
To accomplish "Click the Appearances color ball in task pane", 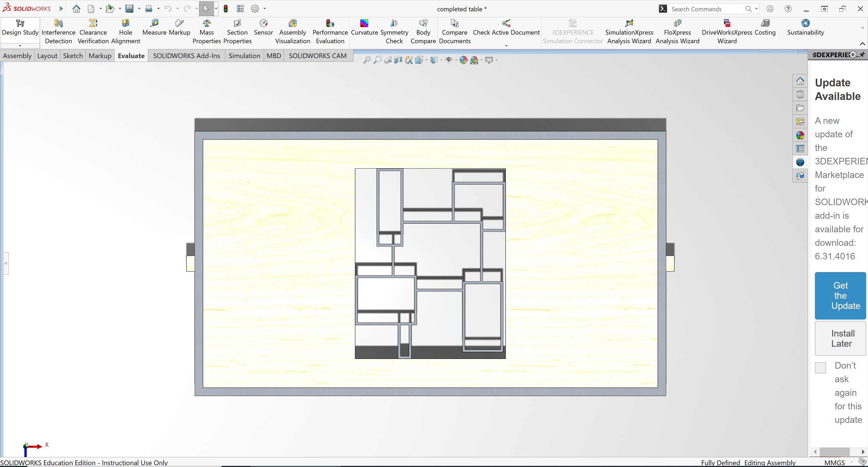I will click(800, 135).
